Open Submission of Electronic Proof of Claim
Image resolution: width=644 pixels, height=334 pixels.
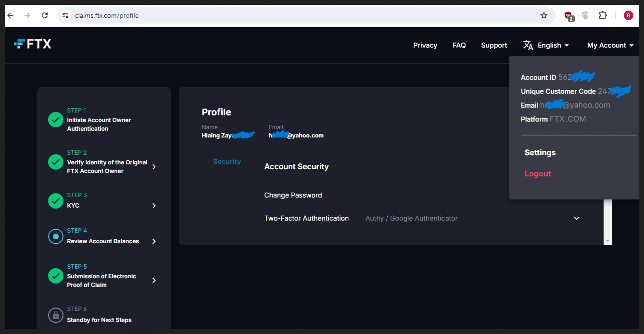tap(101, 280)
